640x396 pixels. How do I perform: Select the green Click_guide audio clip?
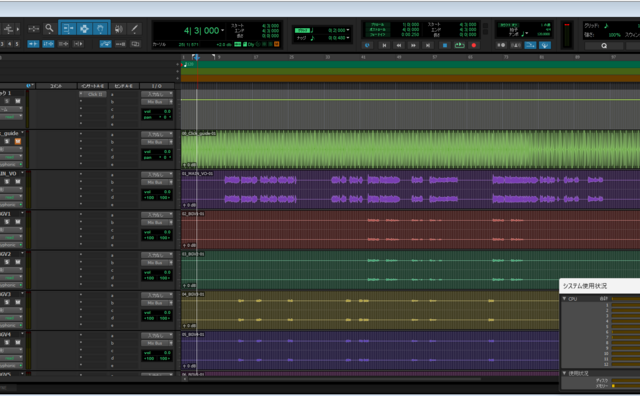click(x=410, y=149)
